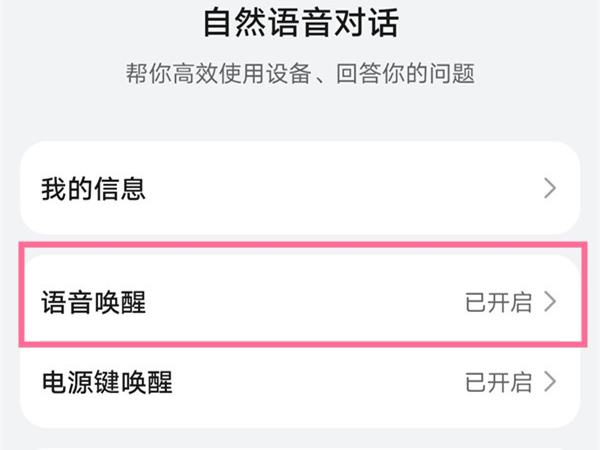The height and width of the screenshot is (450, 600).
Task: Tap blank space between 语音唤醒 and 已开启
Action: click(x=300, y=302)
